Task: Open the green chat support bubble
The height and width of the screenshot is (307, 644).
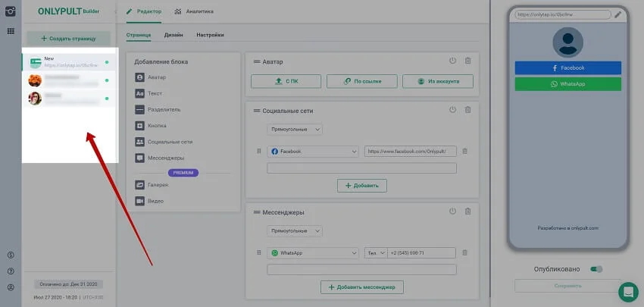Action: coord(627,291)
